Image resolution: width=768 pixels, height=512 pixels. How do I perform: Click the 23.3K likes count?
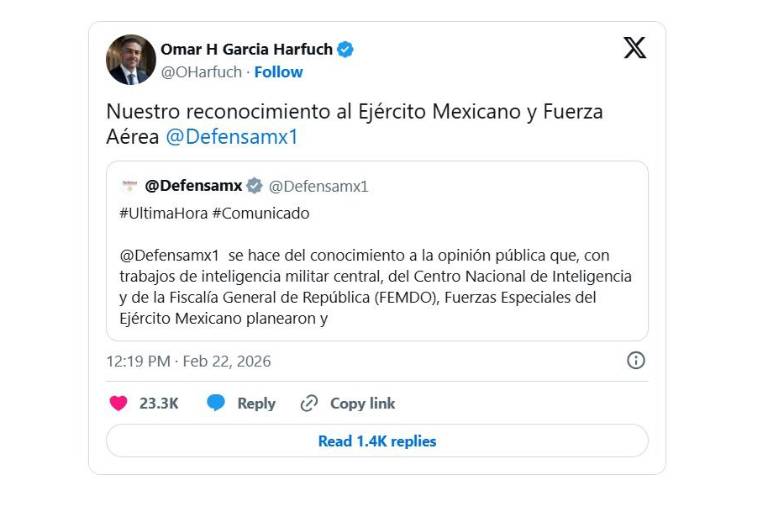click(159, 403)
